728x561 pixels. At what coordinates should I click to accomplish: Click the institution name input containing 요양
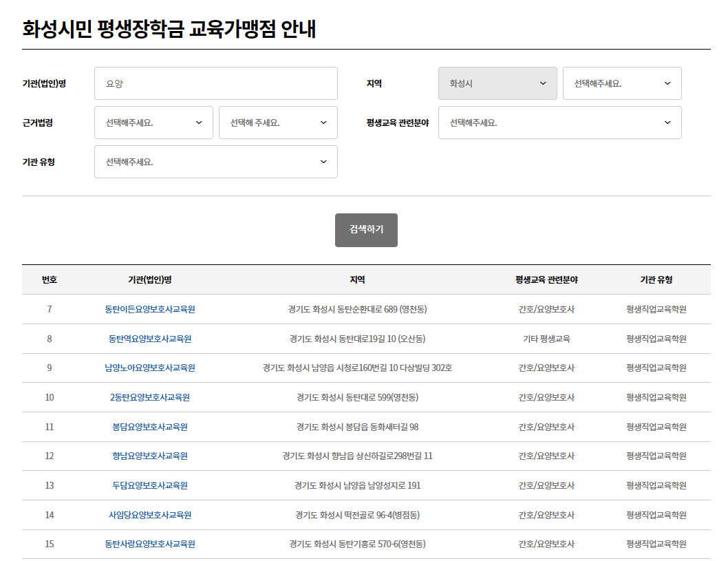pyautogui.click(x=215, y=83)
